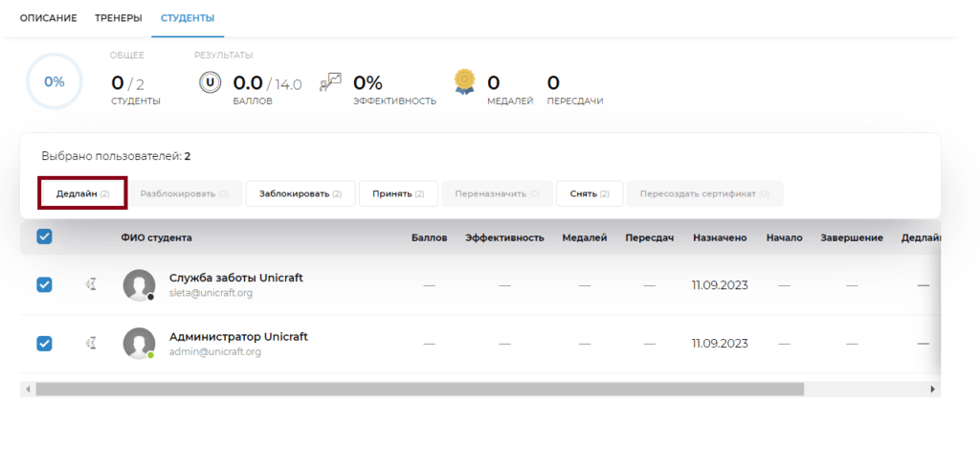Open the ТРЕНЕРЫ tab
This screenshot has width=980, height=450.
[118, 18]
